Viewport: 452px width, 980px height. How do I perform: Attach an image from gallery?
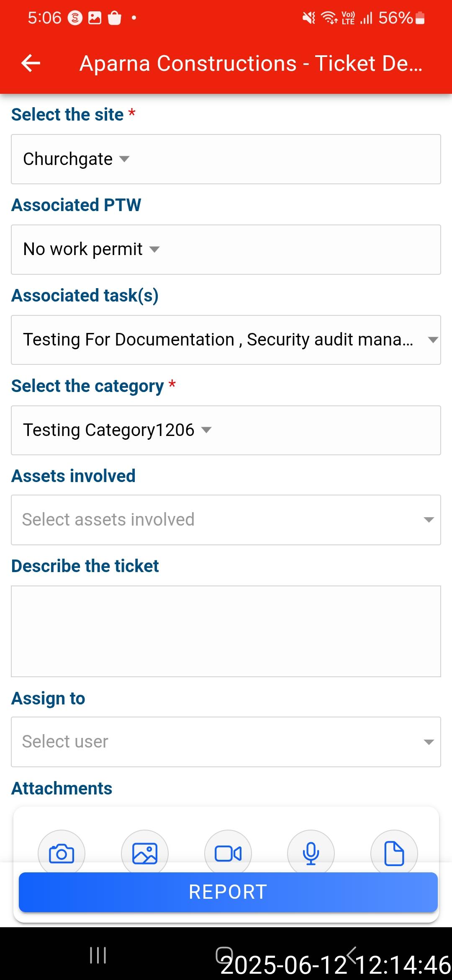tap(145, 853)
